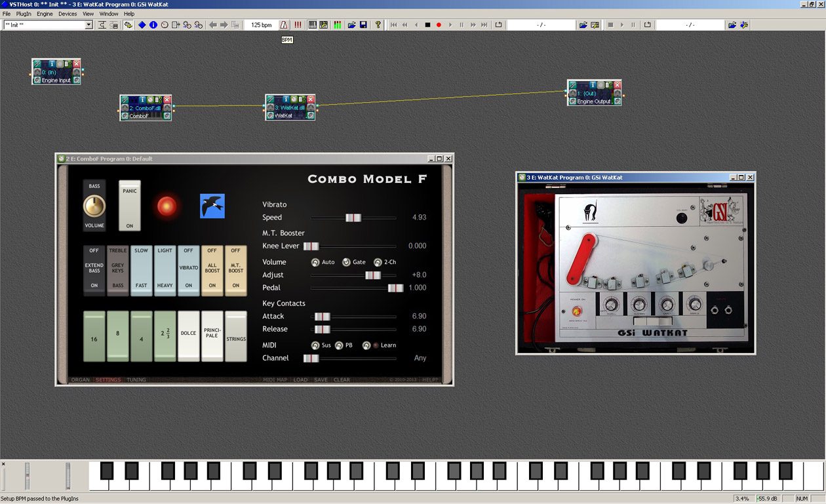Click the right arrow next plugin icon
This screenshot has width=826, height=504.
(x=224, y=25)
